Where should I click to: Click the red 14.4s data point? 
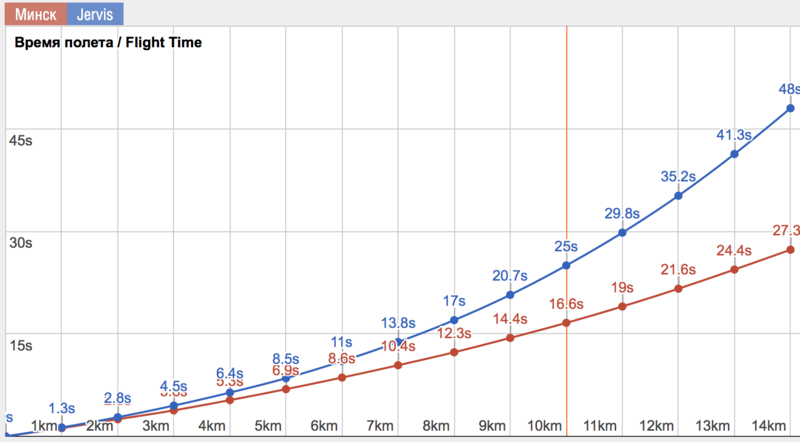click(510, 338)
